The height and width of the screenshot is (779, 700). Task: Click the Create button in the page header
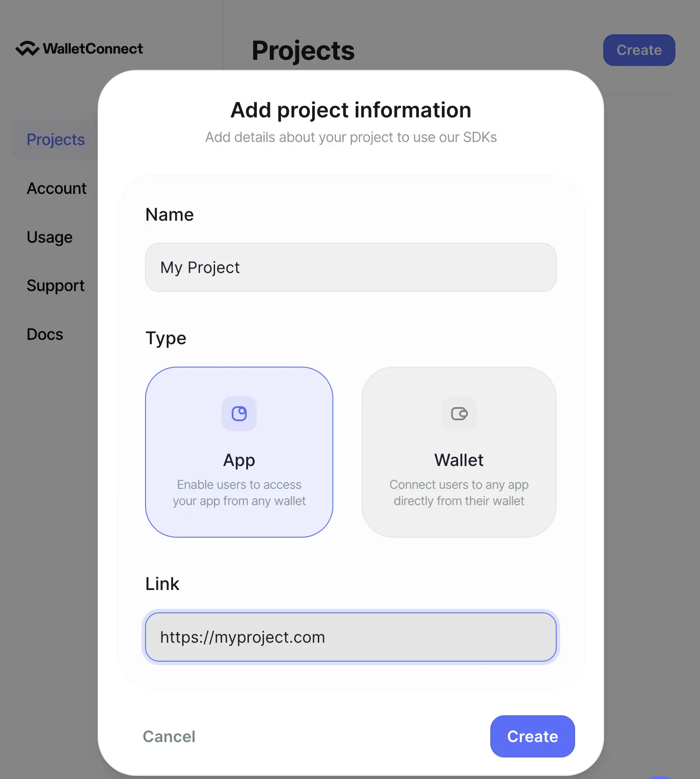pyautogui.click(x=639, y=50)
